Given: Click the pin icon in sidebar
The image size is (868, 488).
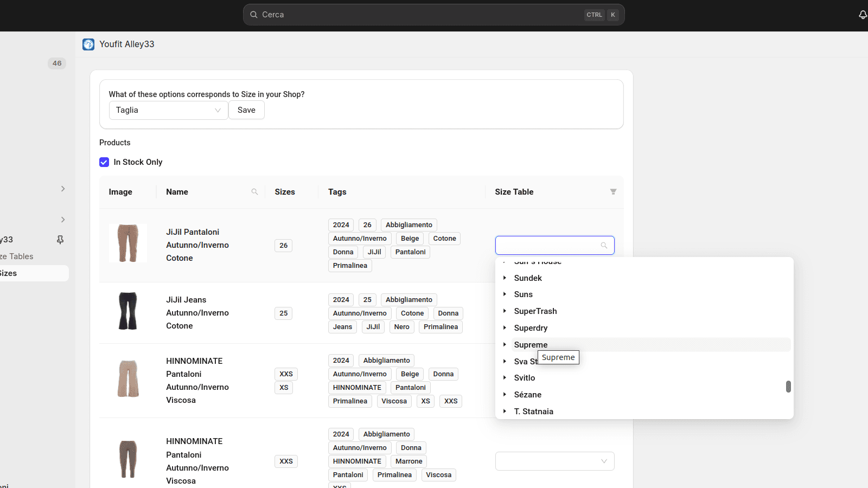Looking at the screenshot, I should pyautogui.click(x=60, y=240).
